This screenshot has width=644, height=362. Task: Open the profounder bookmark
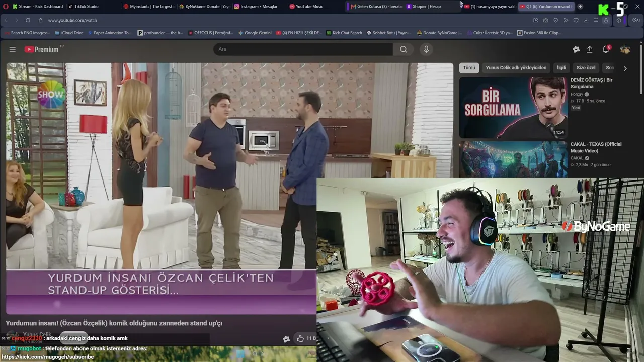tap(160, 33)
